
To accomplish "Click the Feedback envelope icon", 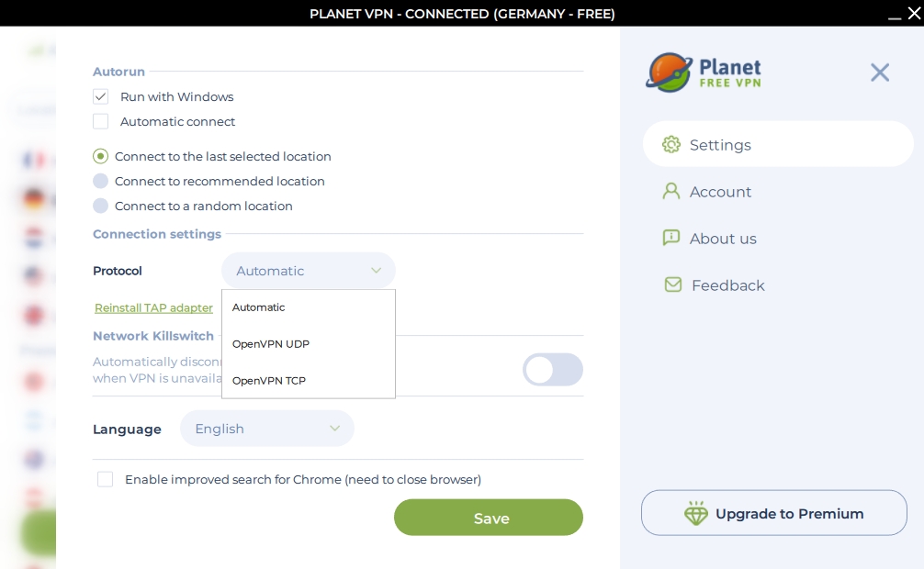I will tap(673, 285).
